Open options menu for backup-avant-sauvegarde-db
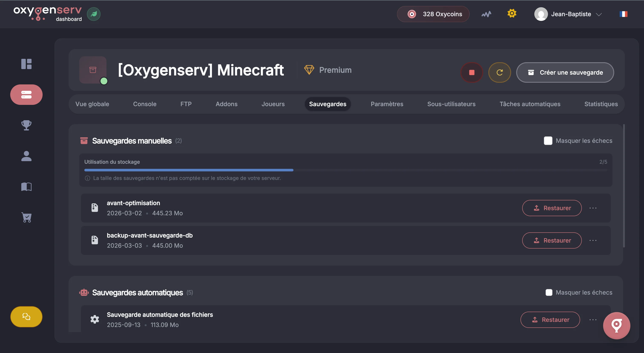 pyautogui.click(x=593, y=240)
